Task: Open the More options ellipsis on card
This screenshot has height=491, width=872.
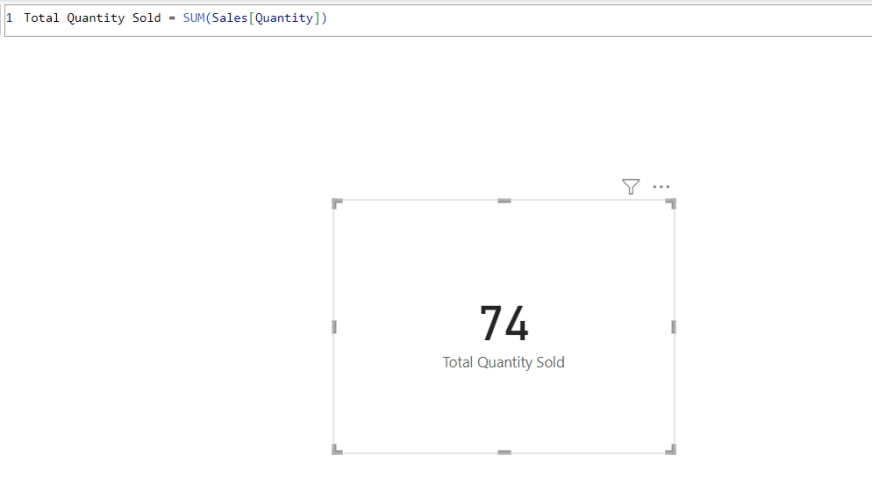Action: 661,187
